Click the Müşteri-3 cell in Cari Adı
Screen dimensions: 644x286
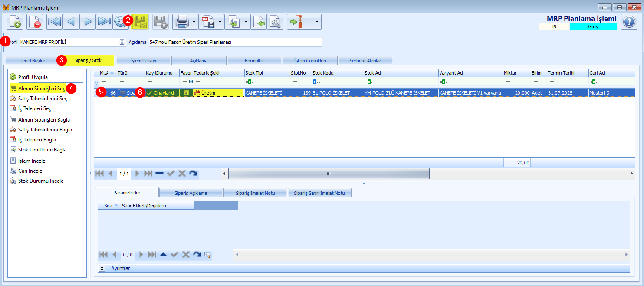point(611,92)
